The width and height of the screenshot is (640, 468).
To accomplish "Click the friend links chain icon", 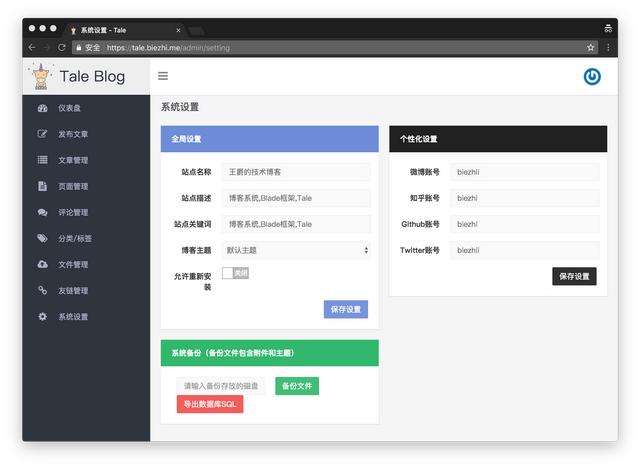I will tap(42, 291).
